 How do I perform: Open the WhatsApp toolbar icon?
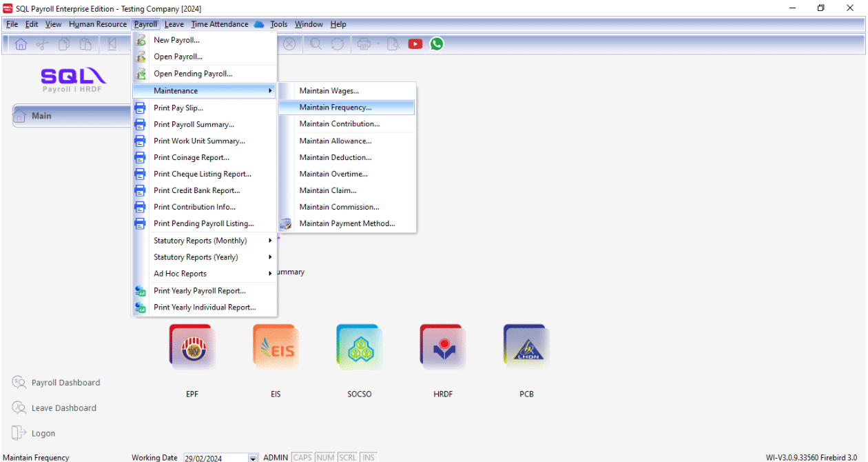pos(437,44)
